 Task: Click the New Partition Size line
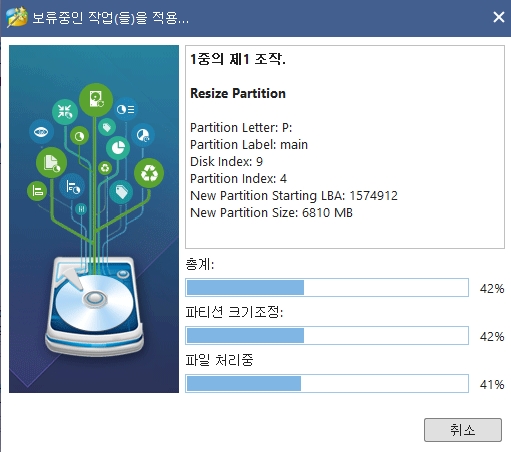271,213
